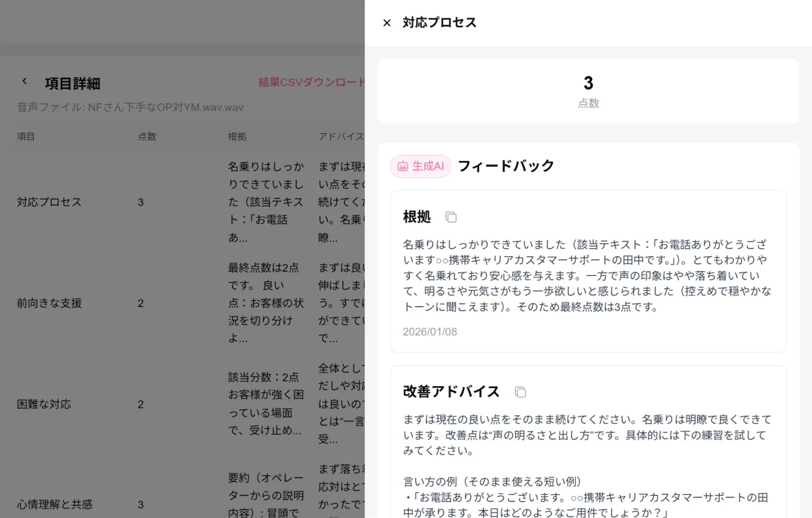Select the 対応プロセス row in the table
The height and width of the screenshot is (518, 812).
coord(49,202)
